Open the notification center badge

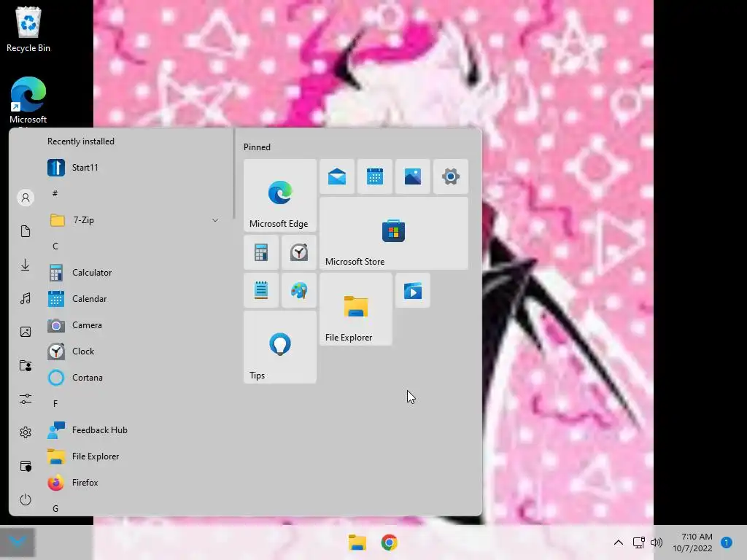pos(726,542)
